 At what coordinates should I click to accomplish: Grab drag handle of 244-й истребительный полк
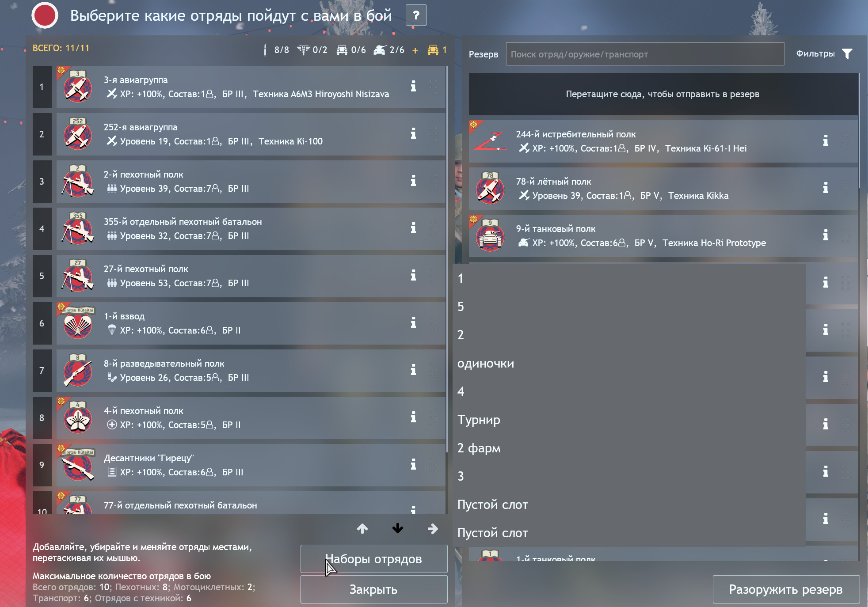[845, 141]
